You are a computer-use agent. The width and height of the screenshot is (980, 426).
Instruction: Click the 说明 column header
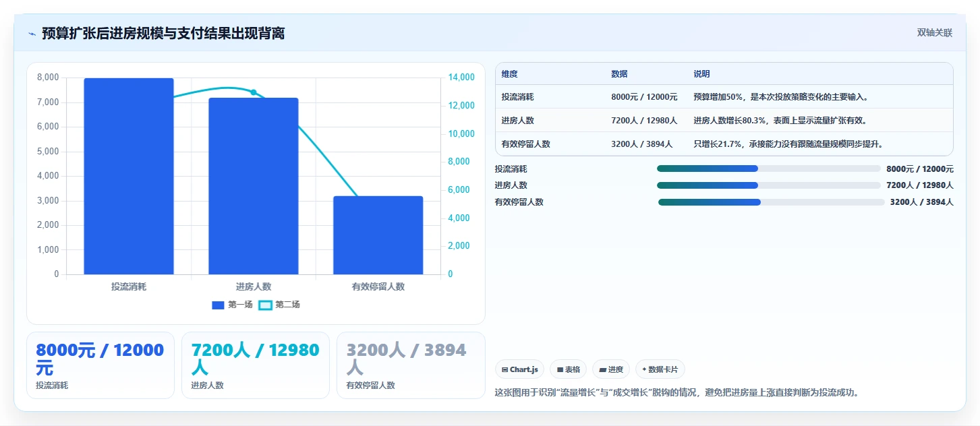(x=701, y=74)
